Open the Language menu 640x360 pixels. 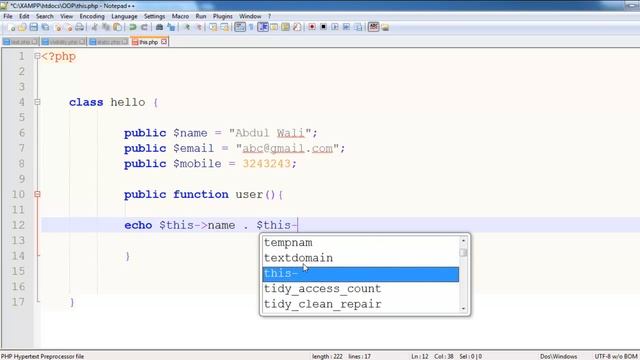pos(124,16)
